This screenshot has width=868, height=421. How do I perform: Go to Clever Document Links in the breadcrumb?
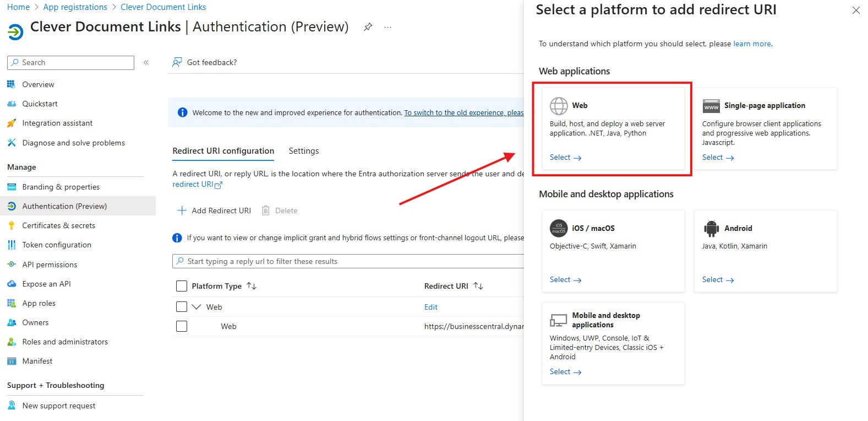163,7
